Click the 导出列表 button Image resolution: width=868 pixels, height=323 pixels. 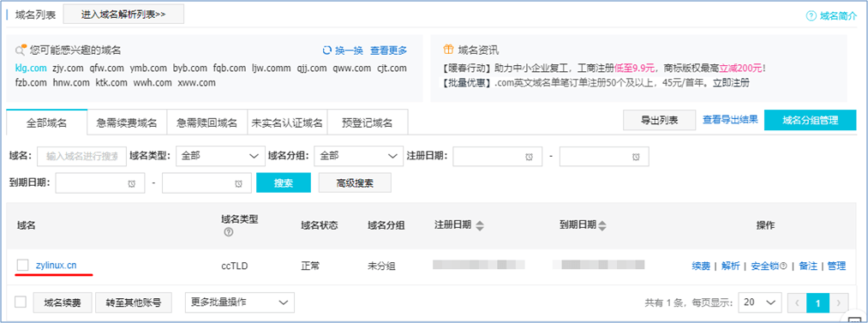tap(659, 120)
